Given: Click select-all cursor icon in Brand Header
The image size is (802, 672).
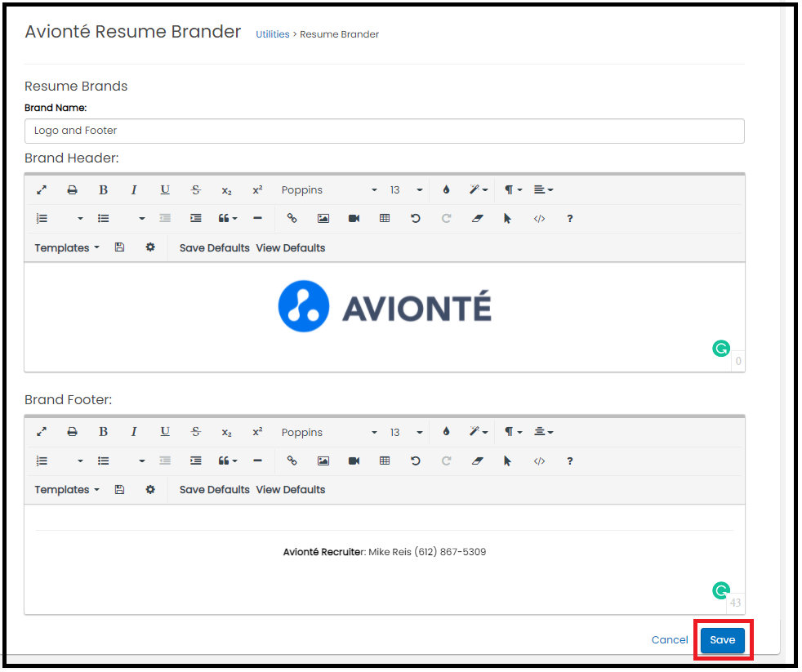Looking at the screenshot, I should [507, 219].
